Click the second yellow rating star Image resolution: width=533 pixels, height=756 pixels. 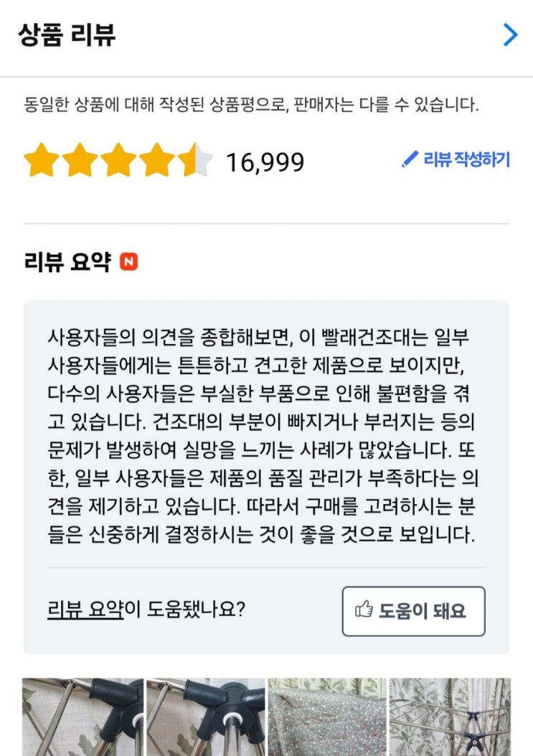click(79, 160)
